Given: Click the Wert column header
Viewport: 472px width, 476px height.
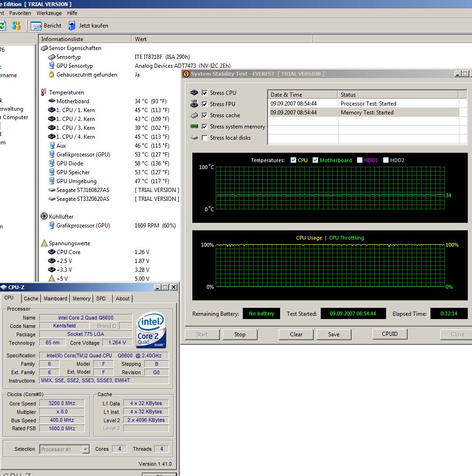Looking at the screenshot, I should pyautogui.click(x=141, y=39).
